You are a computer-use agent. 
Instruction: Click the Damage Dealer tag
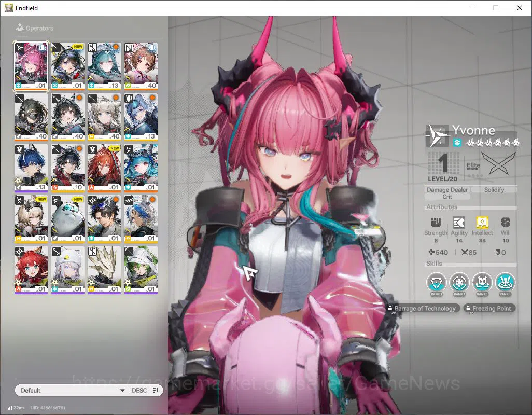point(447,190)
